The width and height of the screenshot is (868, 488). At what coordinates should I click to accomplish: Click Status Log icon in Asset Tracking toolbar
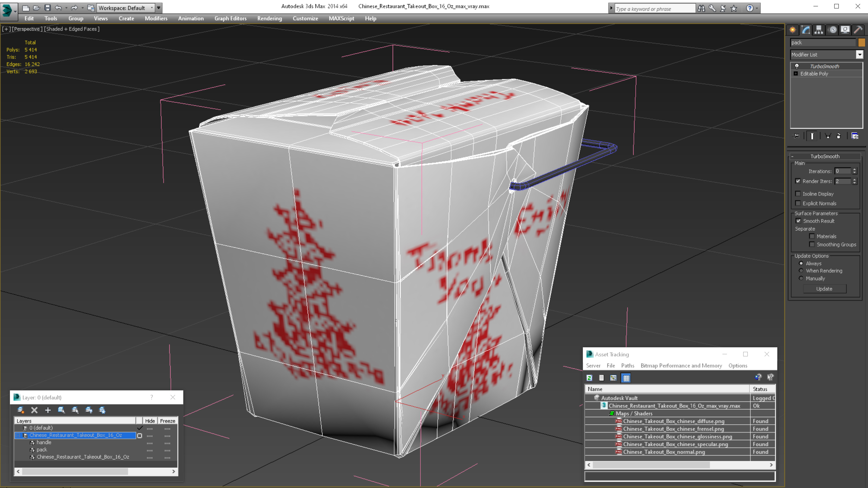click(602, 378)
